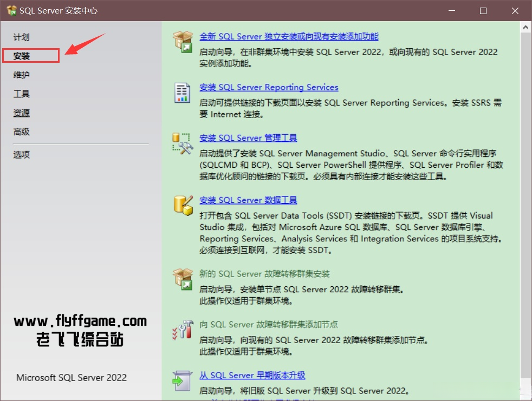Click the add node to cluster tools icon
This screenshot has width=532, height=401.
pyautogui.click(x=183, y=330)
